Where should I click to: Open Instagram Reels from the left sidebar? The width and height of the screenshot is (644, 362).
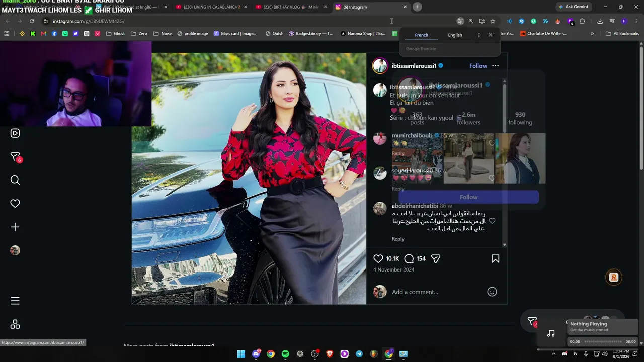pyautogui.click(x=15, y=133)
